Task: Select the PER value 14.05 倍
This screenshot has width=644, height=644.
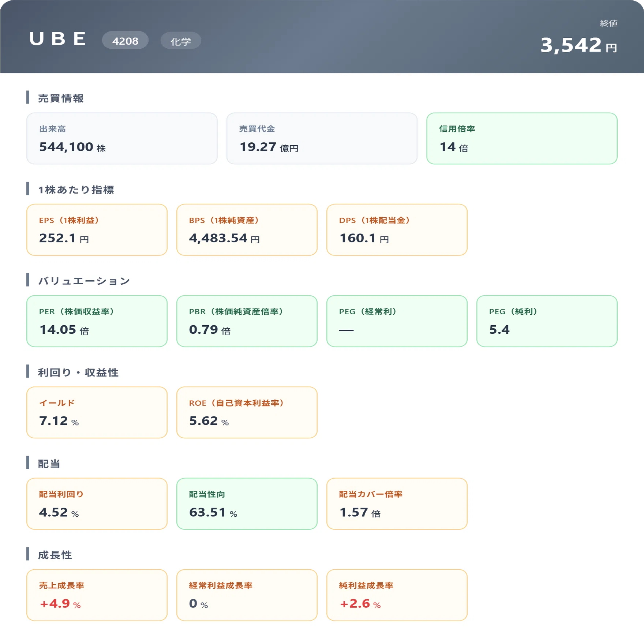Action: pyautogui.click(x=64, y=330)
